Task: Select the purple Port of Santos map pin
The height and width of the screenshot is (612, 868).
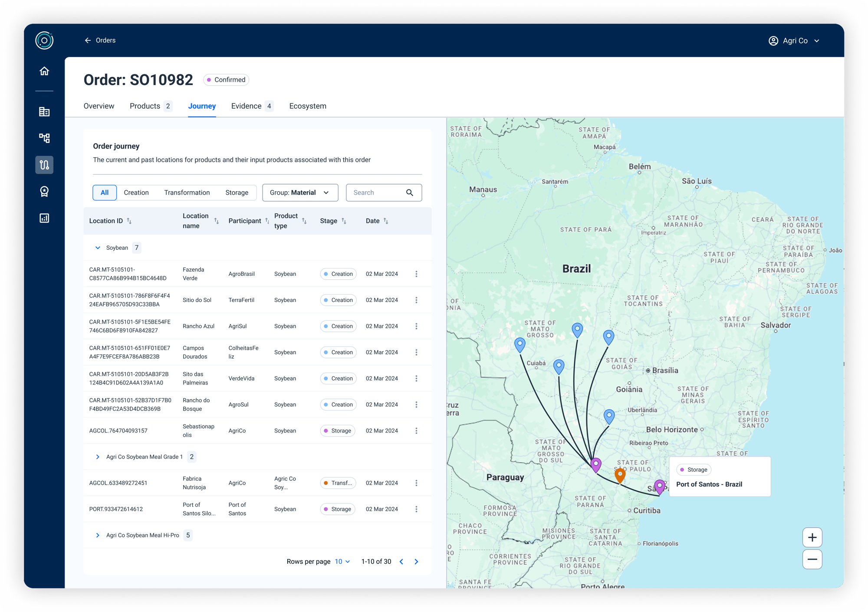Action: click(x=660, y=487)
